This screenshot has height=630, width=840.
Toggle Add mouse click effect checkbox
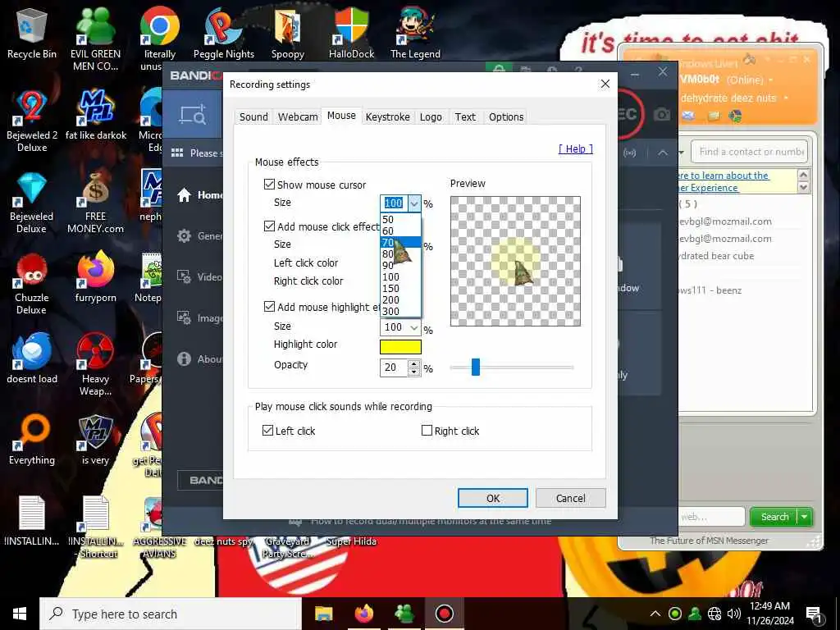pyautogui.click(x=269, y=226)
